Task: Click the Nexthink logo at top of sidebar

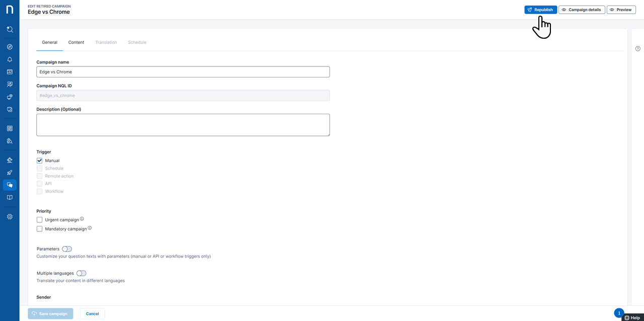Action: (10, 9)
